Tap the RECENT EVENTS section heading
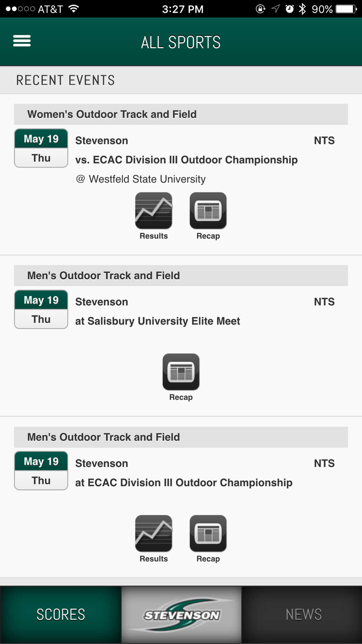The image size is (362, 644). [x=66, y=80]
